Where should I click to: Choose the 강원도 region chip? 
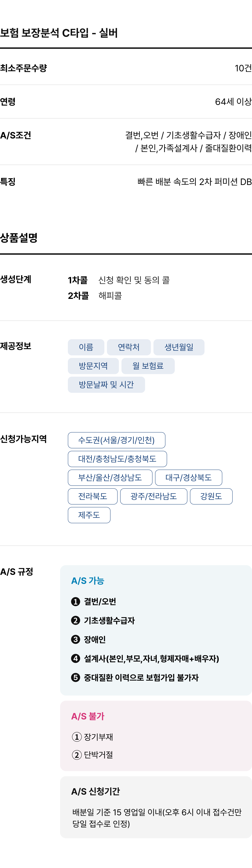pyautogui.click(x=211, y=496)
